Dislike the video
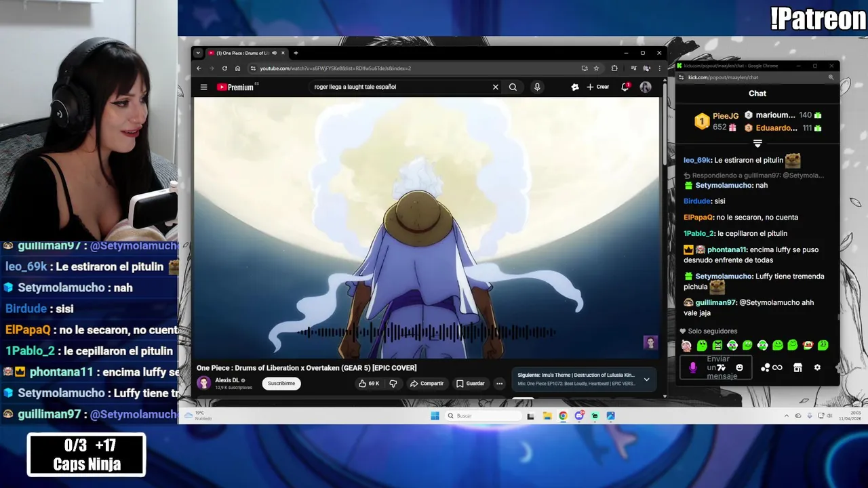 click(x=393, y=384)
